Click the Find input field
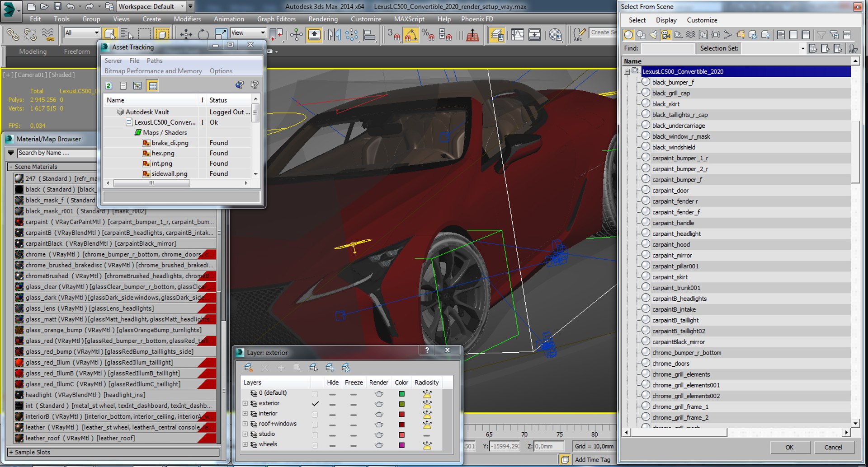 point(668,48)
